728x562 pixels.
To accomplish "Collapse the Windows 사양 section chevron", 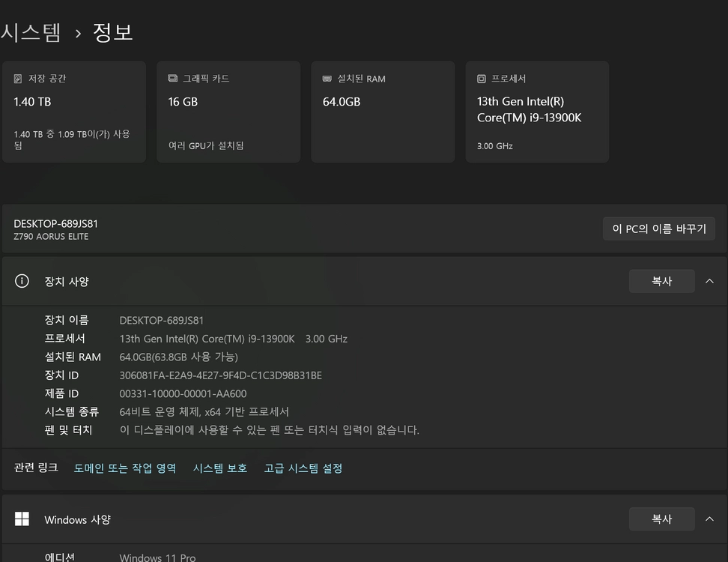I will [709, 519].
